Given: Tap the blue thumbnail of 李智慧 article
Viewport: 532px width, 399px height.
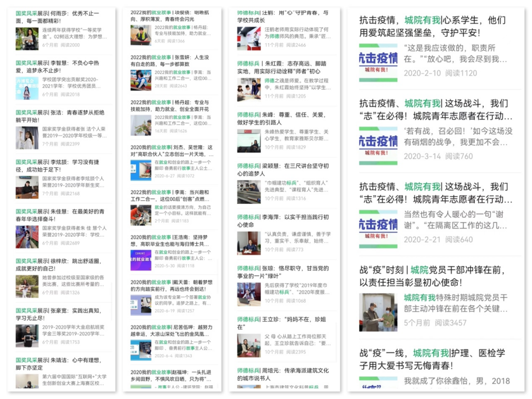Looking at the screenshot, I should [27, 88].
